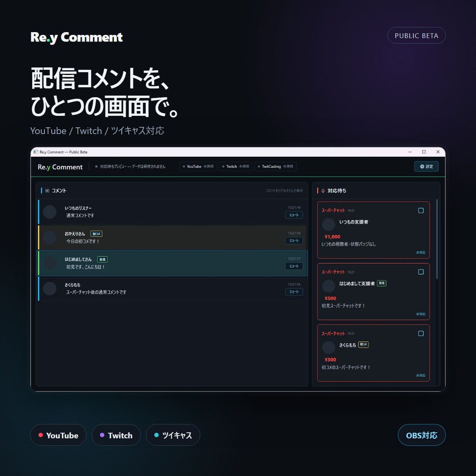Click the ¥1,000 amount text
Viewport: 476px width, 476px height.
coord(332,237)
